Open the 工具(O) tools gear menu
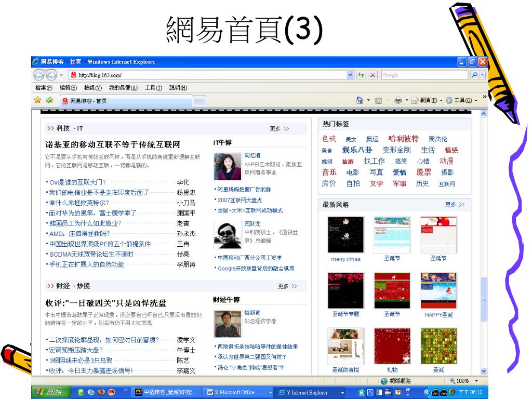Viewport: 532px width, 399px height. (461, 100)
